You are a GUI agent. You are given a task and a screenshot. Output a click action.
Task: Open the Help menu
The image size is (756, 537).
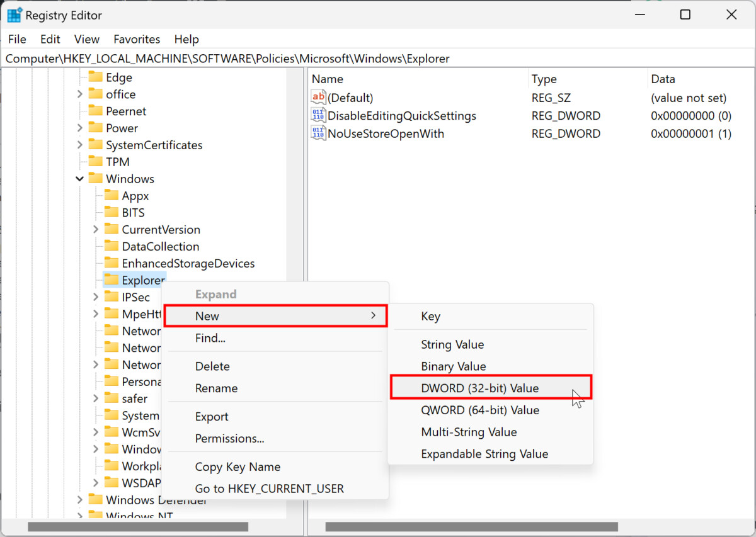pos(186,39)
